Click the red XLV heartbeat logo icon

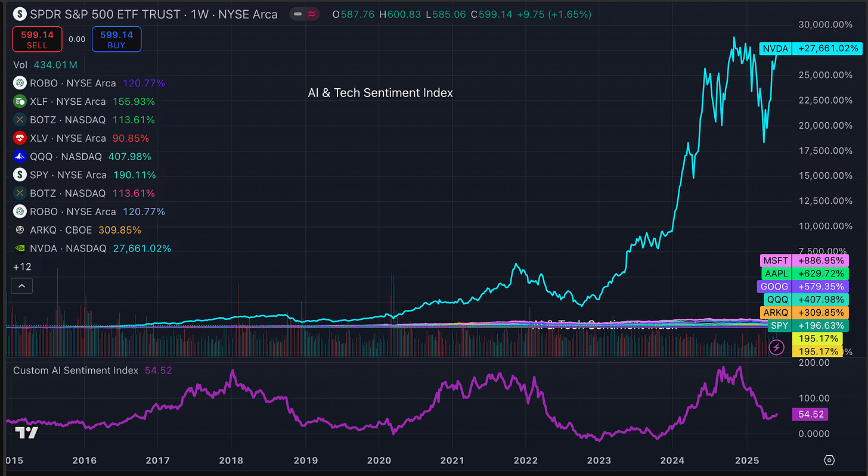[20, 138]
